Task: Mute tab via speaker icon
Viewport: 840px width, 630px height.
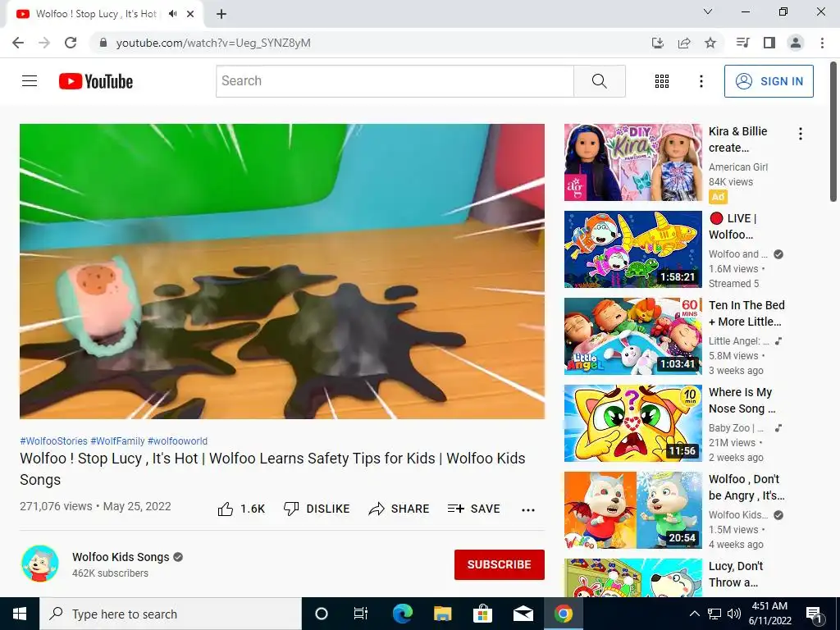Action: [x=172, y=14]
